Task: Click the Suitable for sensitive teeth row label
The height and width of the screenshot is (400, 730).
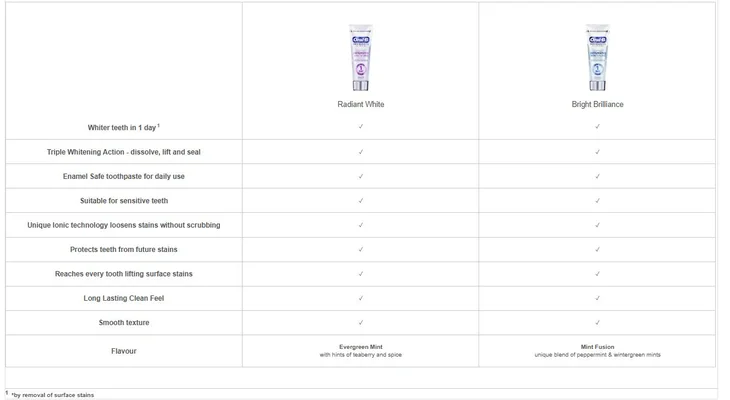Action: click(x=124, y=201)
